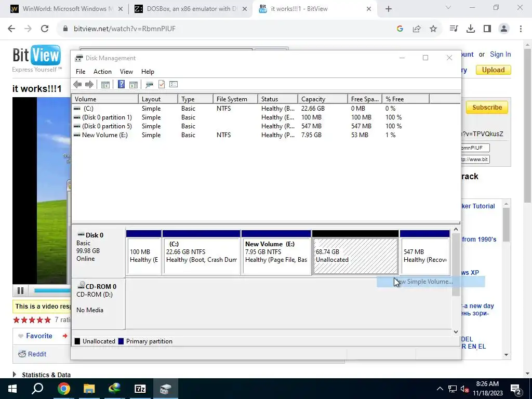Select the (C:) 22.66 GB NTFS partition block
The width and height of the screenshot is (532, 399).
pyautogui.click(x=202, y=252)
